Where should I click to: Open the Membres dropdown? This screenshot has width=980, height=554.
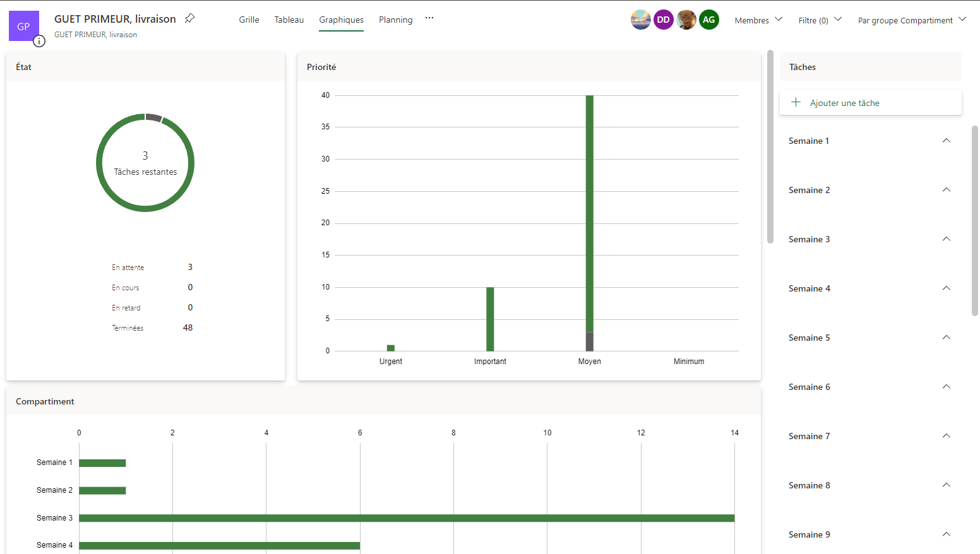pos(758,20)
